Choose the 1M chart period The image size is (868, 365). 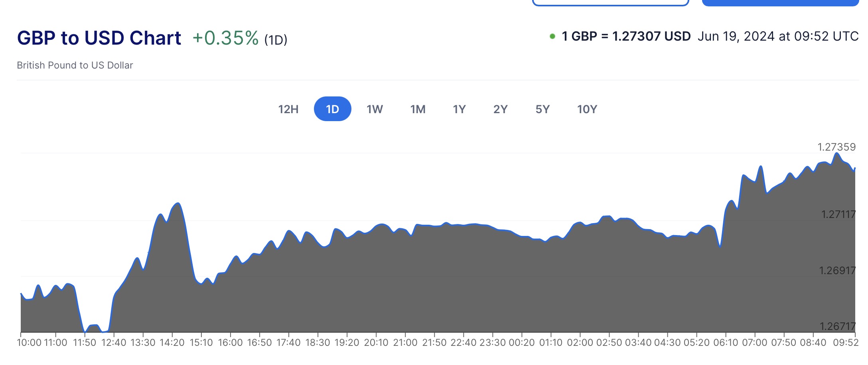pyautogui.click(x=418, y=109)
